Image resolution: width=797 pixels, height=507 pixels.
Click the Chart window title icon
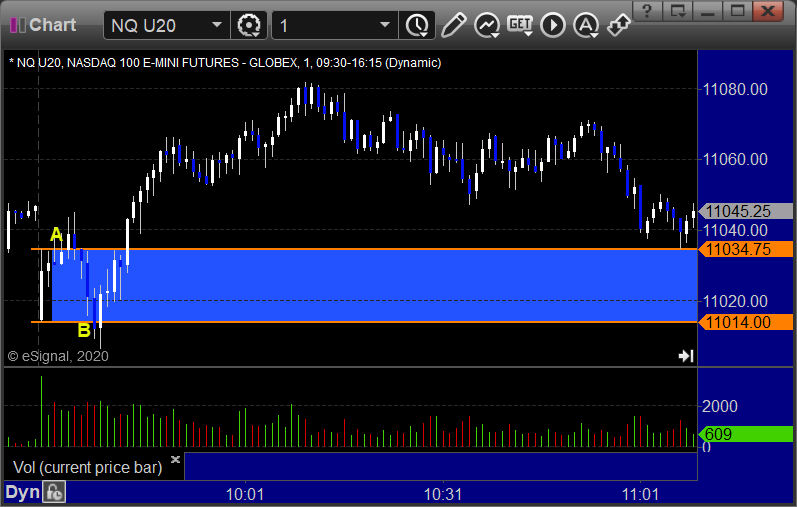click(x=17, y=25)
